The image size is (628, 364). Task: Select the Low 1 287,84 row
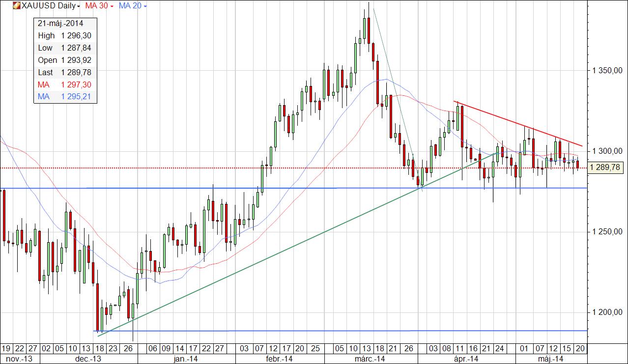64,48
